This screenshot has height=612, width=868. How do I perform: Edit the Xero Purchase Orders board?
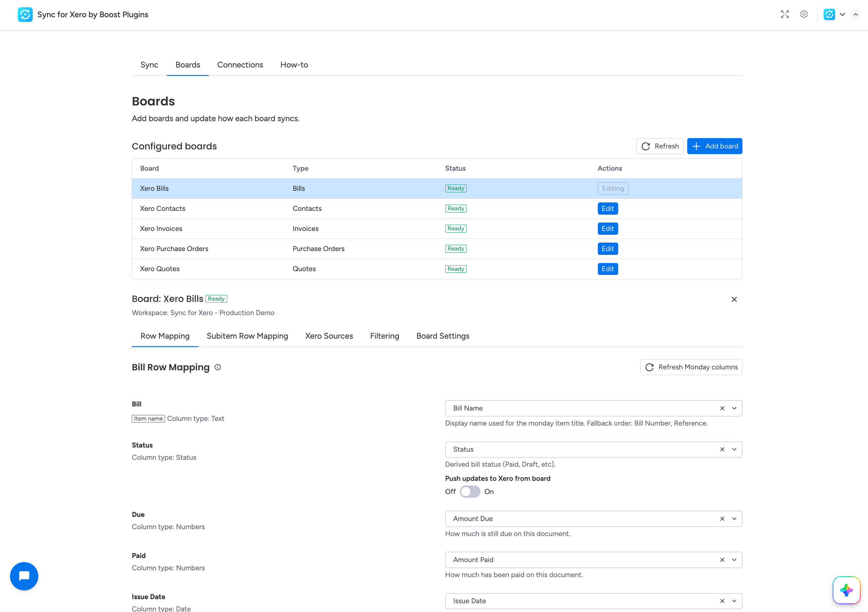608,249
